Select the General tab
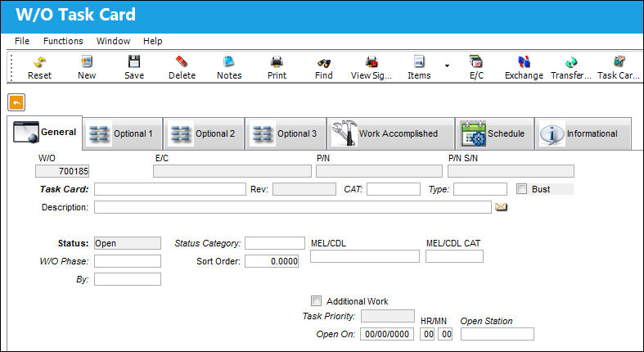Viewport: 644px width, 352px height. point(45,133)
